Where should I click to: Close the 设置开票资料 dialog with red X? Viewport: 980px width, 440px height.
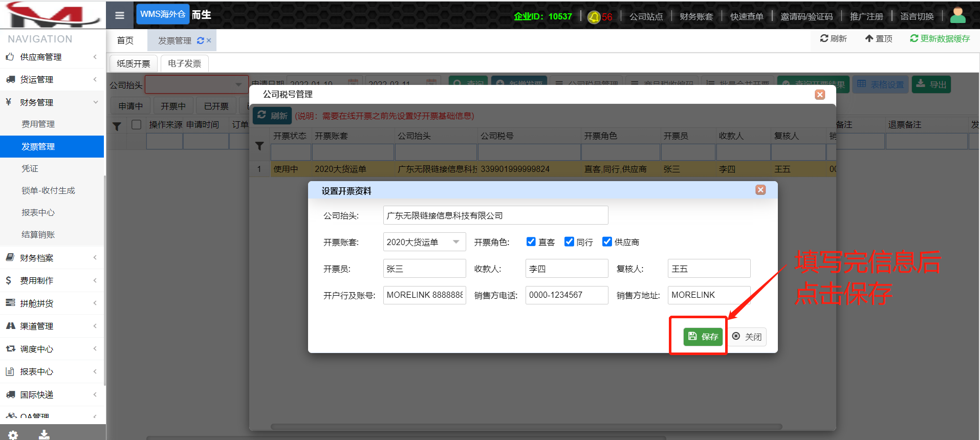pos(760,190)
